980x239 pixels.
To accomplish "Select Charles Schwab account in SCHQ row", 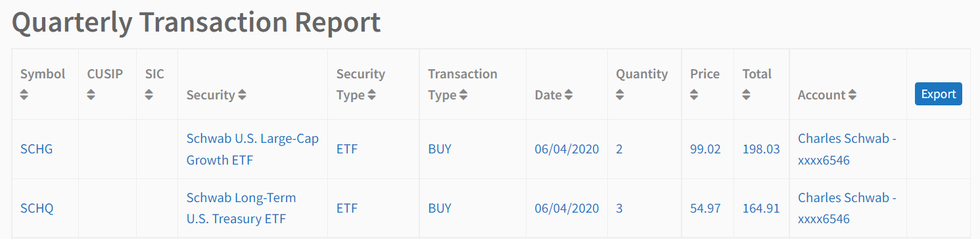I will (847, 208).
